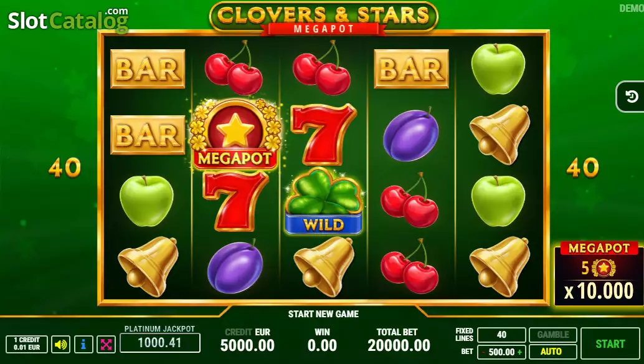The image size is (644, 364).
Task: Click the GAMBLE button
Action: click(x=553, y=335)
